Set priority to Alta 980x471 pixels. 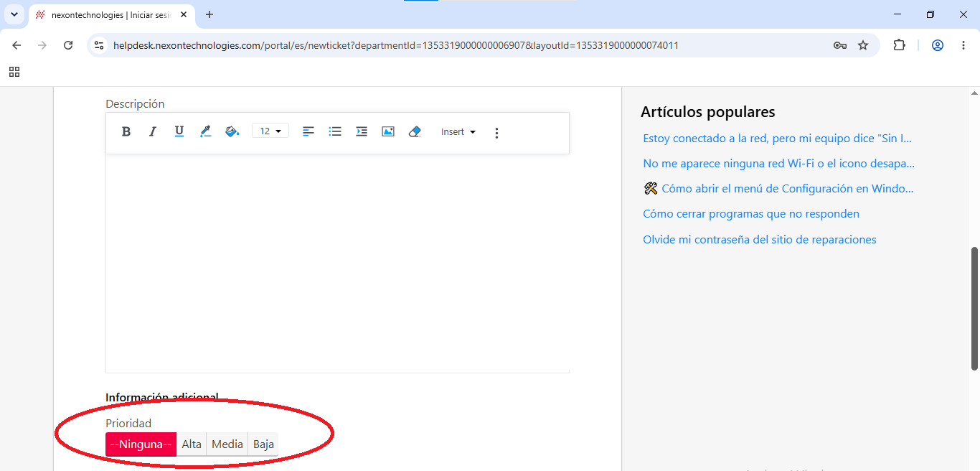[x=192, y=444]
